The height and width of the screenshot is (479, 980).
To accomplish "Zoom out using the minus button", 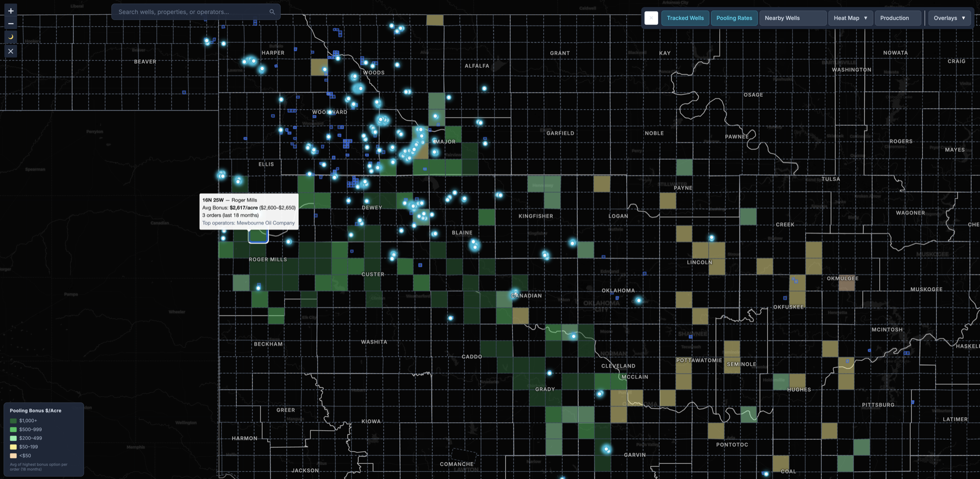I will pyautogui.click(x=11, y=24).
